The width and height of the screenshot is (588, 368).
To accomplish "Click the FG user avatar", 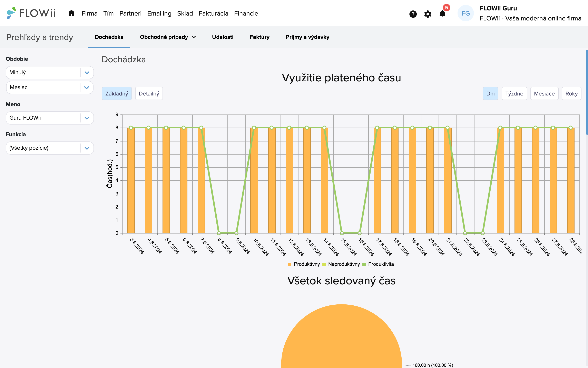I will tap(465, 13).
